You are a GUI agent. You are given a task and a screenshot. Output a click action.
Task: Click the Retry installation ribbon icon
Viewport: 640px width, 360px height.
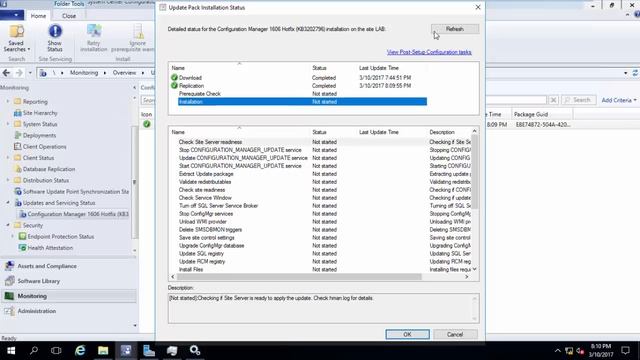tap(94, 31)
